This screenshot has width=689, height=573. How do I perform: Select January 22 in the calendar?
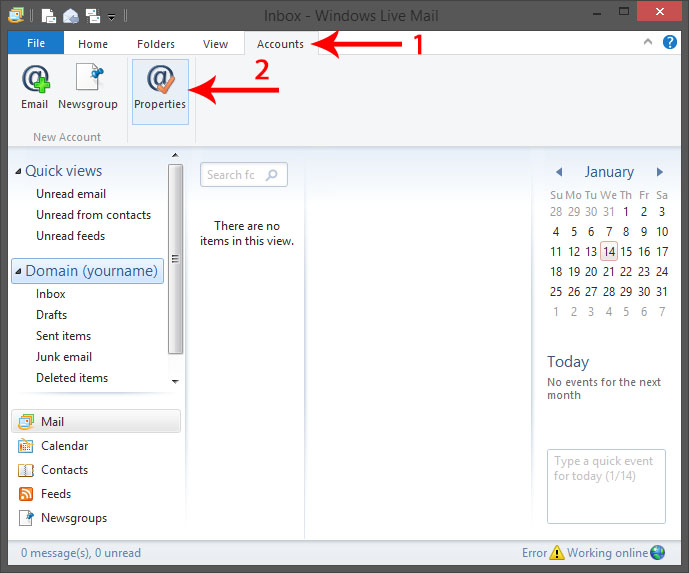[626, 272]
